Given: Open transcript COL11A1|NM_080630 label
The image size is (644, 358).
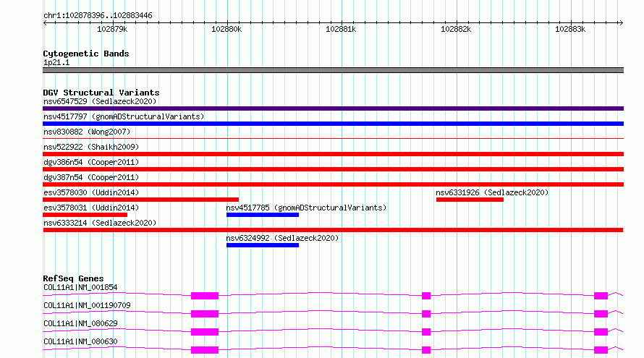Looking at the screenshot, I should [x=80, y=341].
